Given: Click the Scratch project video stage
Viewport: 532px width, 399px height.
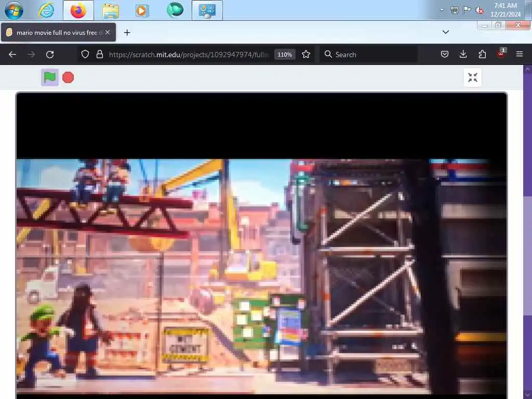Looking at the screenshot, I should pyautogui.click(x=262, y=245).
